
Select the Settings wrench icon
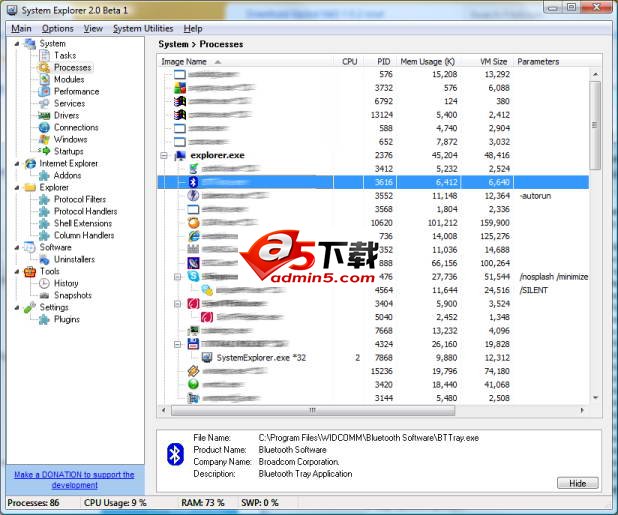pyautogui.click(x=30, y=307)
